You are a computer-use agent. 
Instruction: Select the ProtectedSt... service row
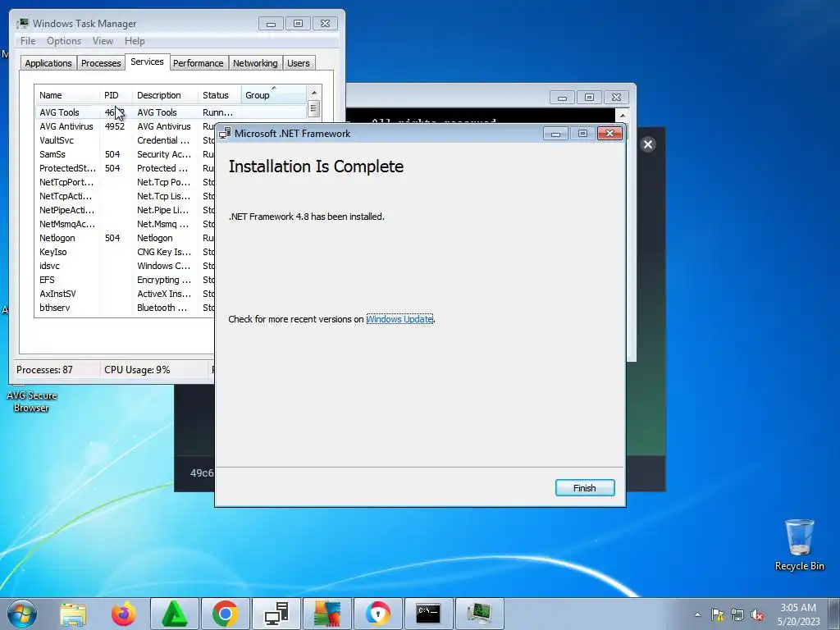125,168
